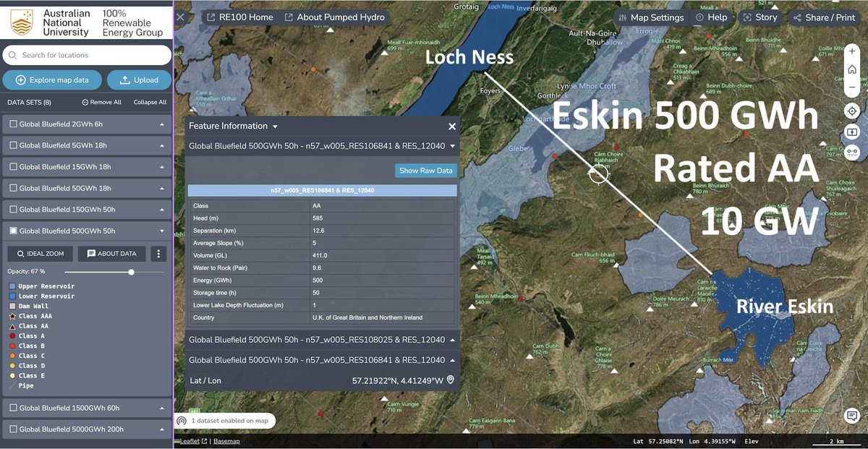This screenshot has height=449, width=868.
Task: Uncheck the Global Bluefield 500GWh 50h dataset
Action: tap(12, 231)
